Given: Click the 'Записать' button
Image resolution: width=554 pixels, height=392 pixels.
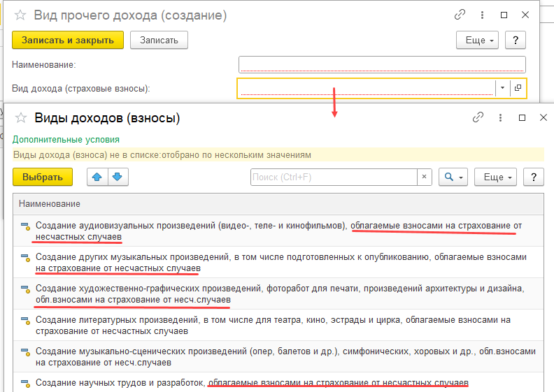Looking at the screenshot, I should click(159, 40).
